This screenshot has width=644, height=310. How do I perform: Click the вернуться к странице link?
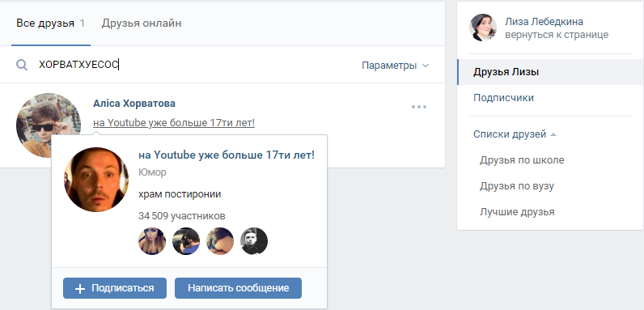pos(557,35)
